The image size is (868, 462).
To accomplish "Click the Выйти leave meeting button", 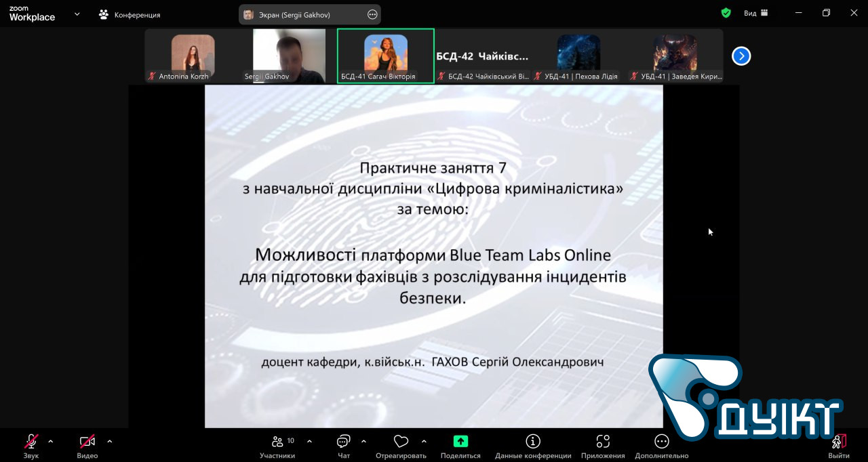I will click(839, 446).
